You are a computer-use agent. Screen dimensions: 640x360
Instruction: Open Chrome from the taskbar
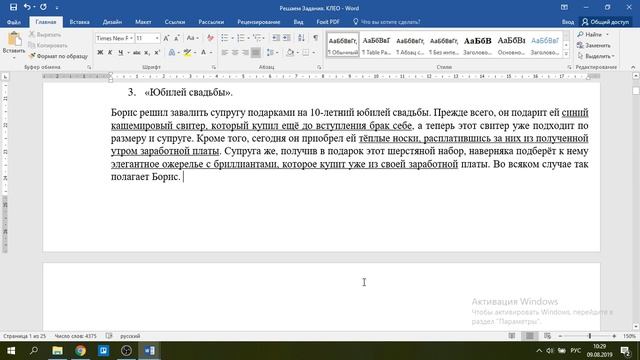(x=80, y=351)
